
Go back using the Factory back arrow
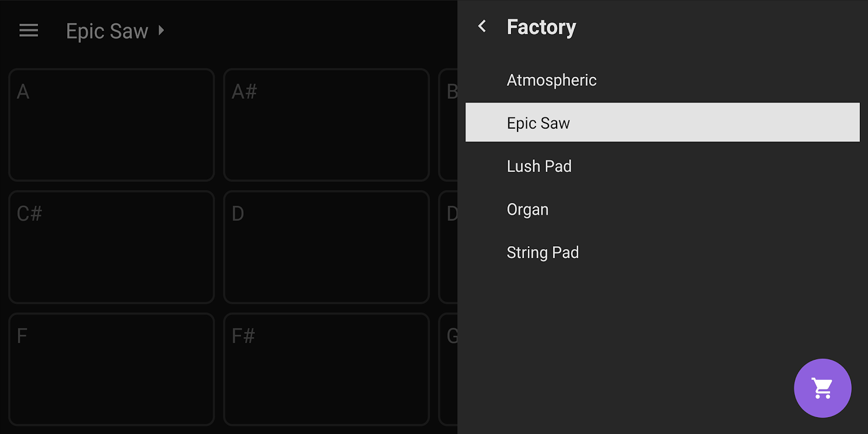[482, 27]
